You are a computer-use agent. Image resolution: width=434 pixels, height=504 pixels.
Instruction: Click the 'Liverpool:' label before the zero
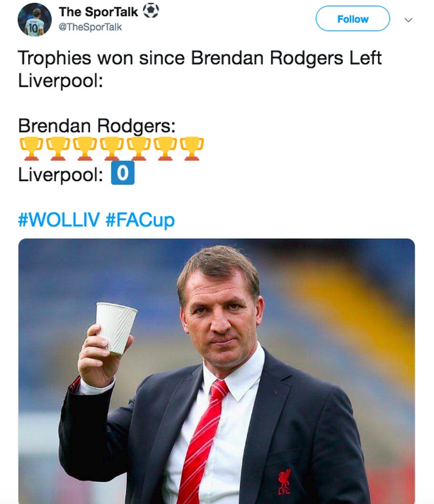pyautogui.click(x=61, y=175)
